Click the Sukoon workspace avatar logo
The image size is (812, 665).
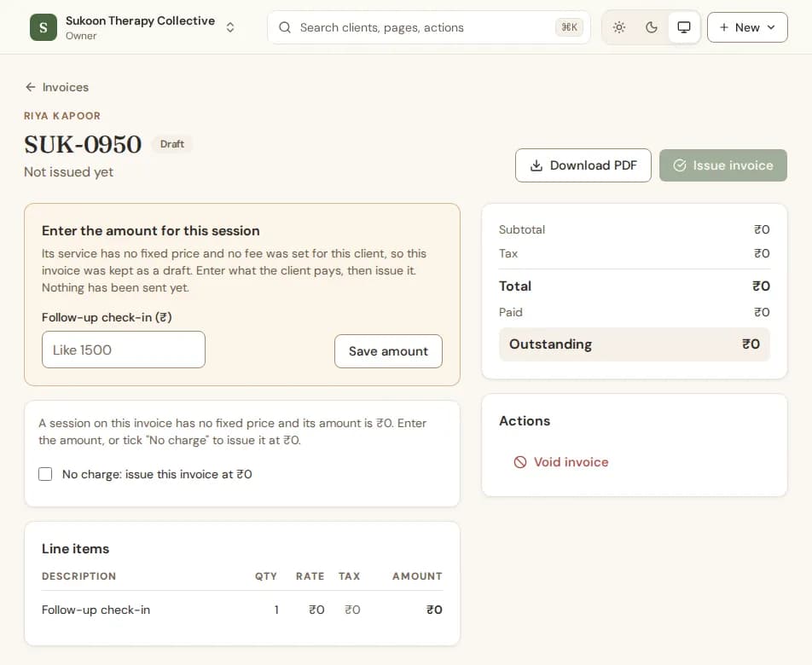click(43, 27)
